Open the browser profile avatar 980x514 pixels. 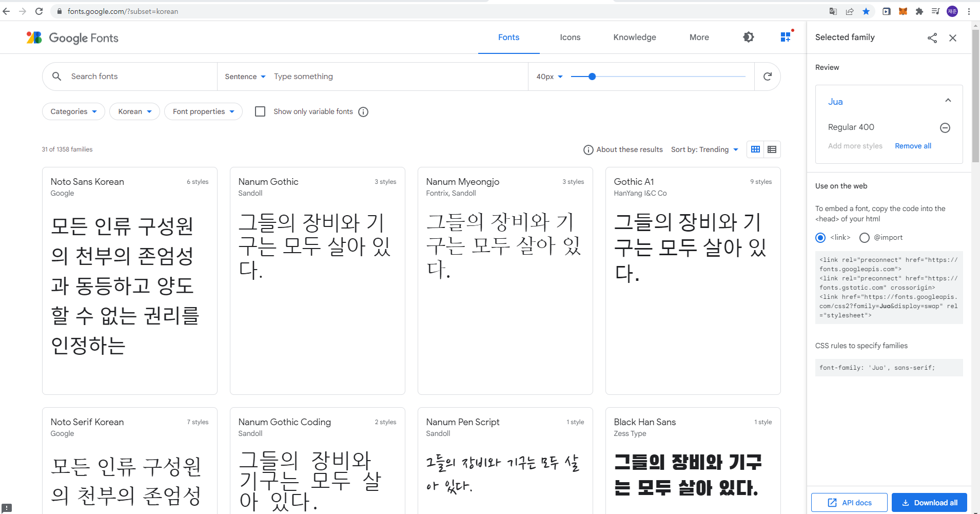(952, 11)
